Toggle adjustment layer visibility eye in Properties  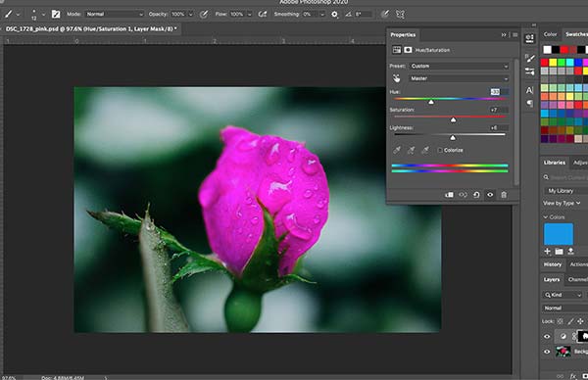coord(490,195)
